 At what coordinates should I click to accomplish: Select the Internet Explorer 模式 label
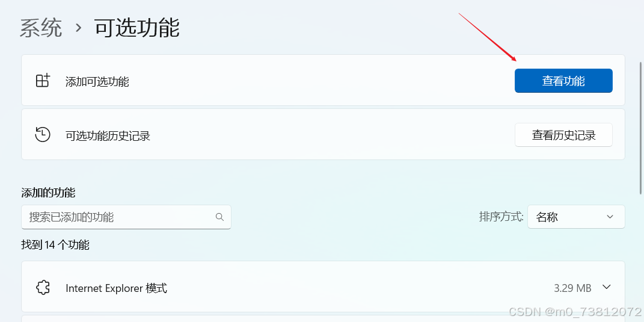[116, 288]
